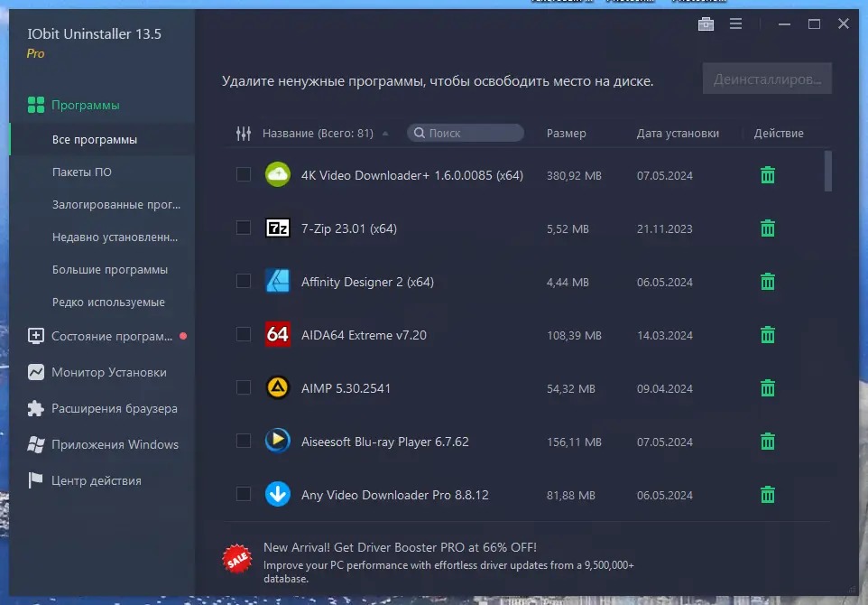Screen dimensions: 868x605
Task: Click trash icon for Aiseesoft Blu-ray Player
Action: tap(768, 441)
